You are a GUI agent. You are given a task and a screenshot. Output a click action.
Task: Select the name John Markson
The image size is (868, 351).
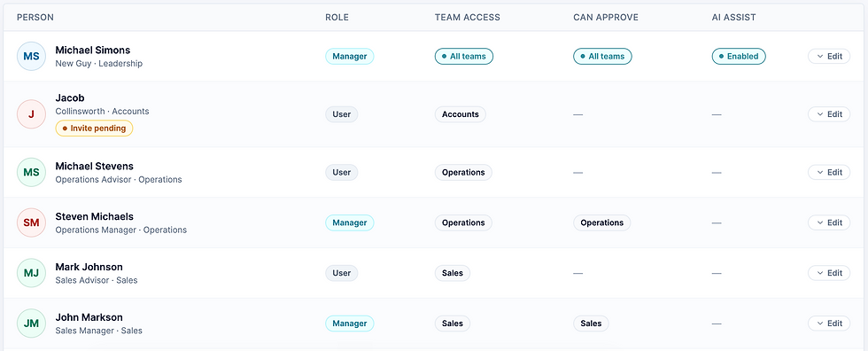[89, 318]
